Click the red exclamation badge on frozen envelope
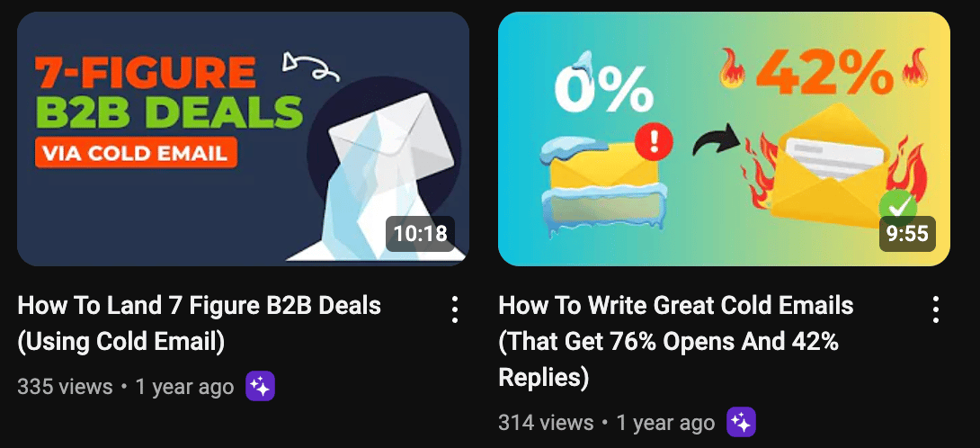 654,141
